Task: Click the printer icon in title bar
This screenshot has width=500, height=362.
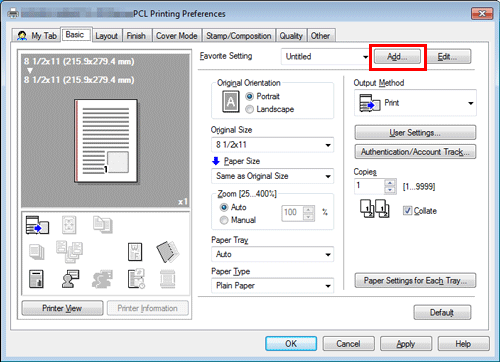Action: click(x=13, y=14)
